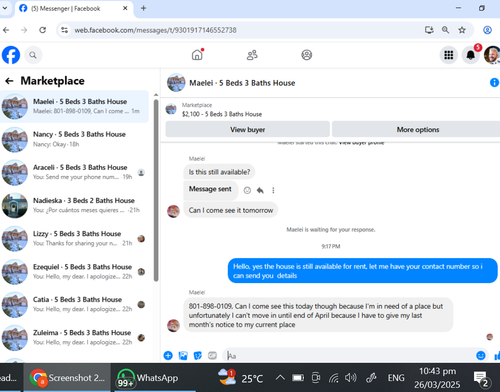
Task: Attach a photo using the image icon
Action: tap(183, 356)
